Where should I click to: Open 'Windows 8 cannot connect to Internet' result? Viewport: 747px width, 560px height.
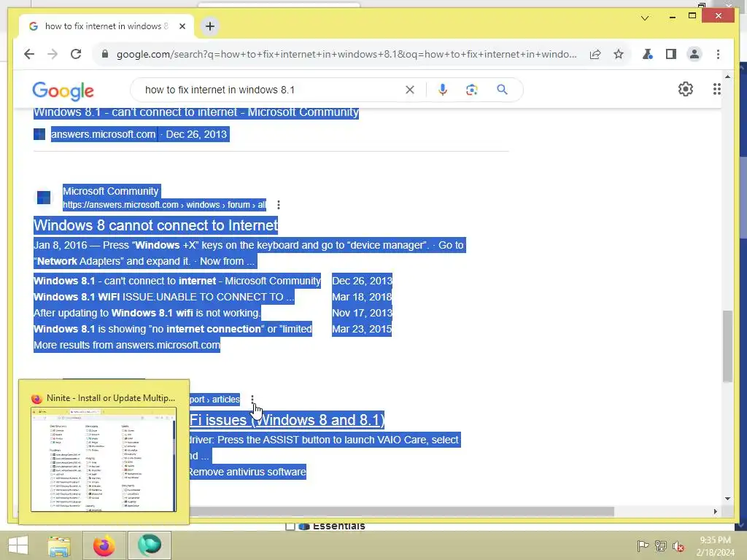[x=156, y=225]
